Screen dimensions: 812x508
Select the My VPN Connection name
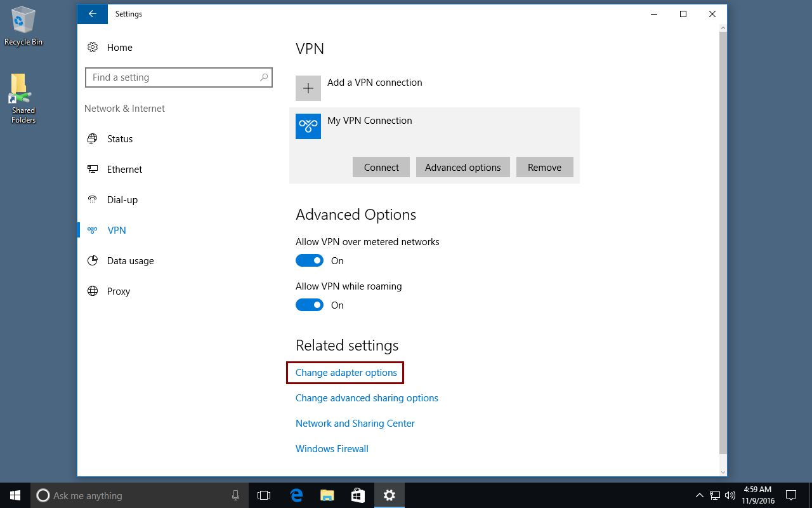[x=370, y=121]
